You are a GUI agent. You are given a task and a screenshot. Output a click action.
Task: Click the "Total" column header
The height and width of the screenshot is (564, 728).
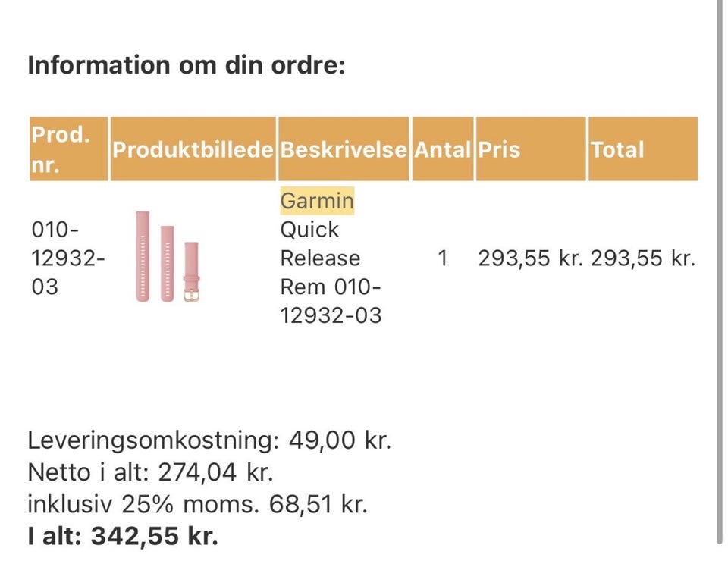coord(617,149)
